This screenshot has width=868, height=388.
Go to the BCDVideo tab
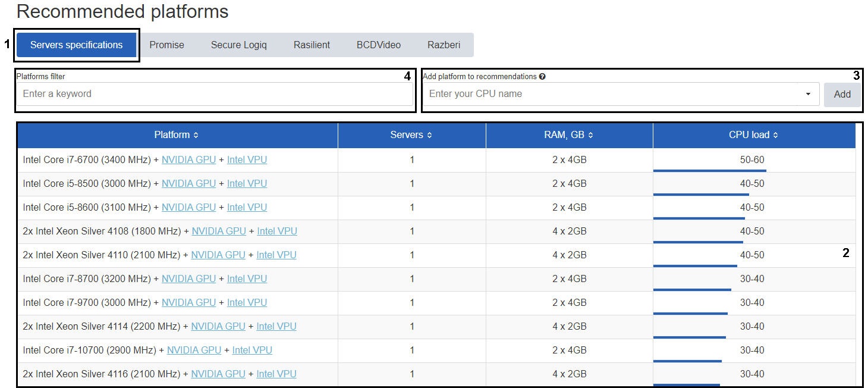[378, 45]
